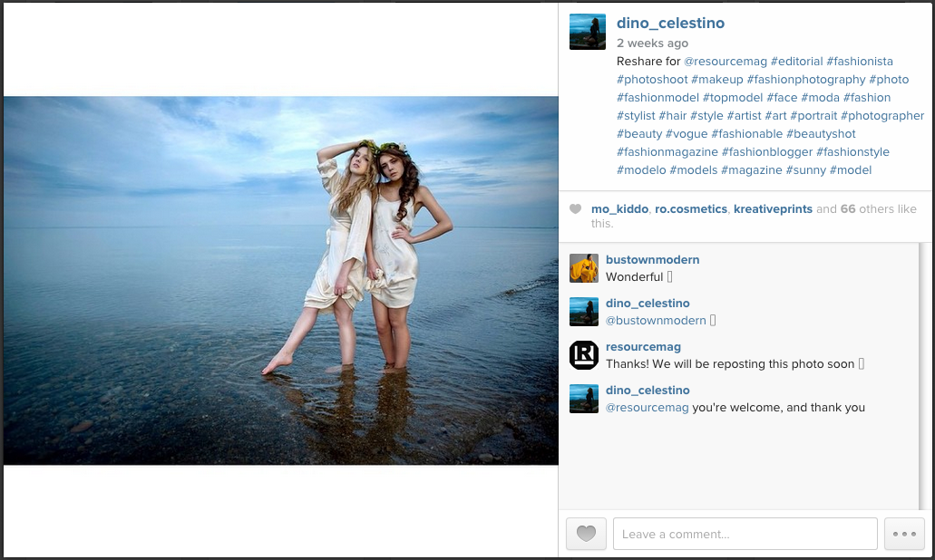Click the @bustownmodern mention in reply
Image resolution: width=935 pixels, height=560 pixels.
656,321
